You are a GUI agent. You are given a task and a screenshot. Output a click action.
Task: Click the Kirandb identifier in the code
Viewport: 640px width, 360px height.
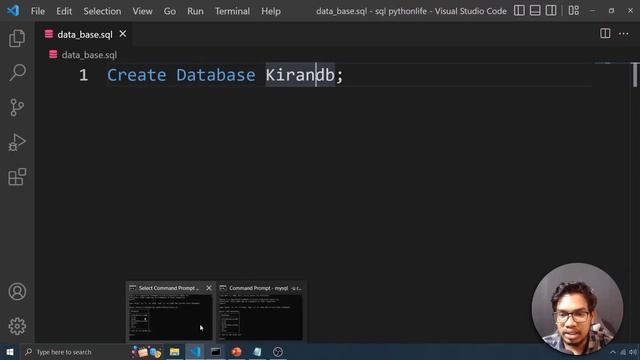300,75
